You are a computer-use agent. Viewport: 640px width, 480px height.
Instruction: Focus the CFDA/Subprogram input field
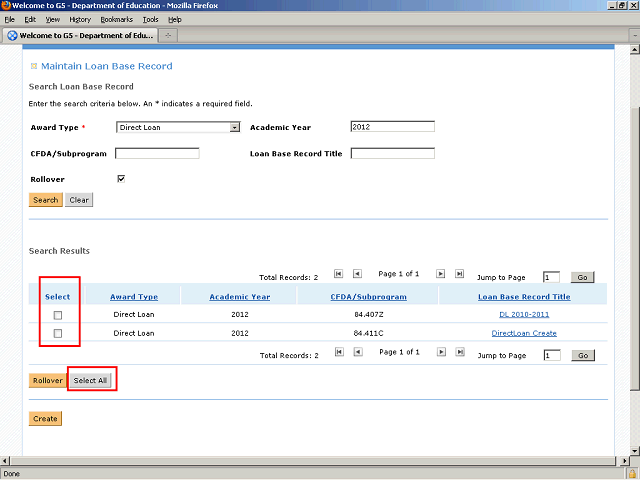[x=157, y=153]
